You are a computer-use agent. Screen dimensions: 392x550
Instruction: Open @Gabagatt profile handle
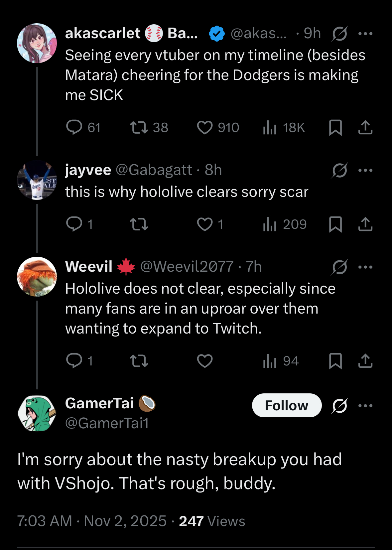[x=154, y=170]
